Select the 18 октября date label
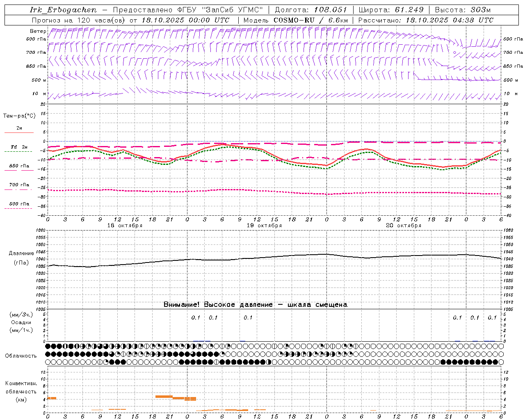Screen dimensions: 525x420 coord(125,226)
